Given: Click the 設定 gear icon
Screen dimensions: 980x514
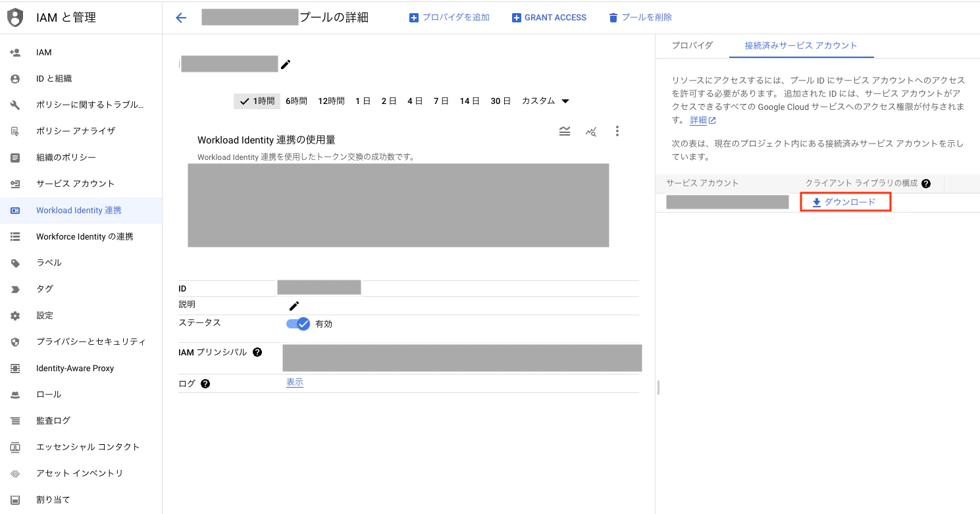Looking at the screenshot, I should [x=15, y=315].
